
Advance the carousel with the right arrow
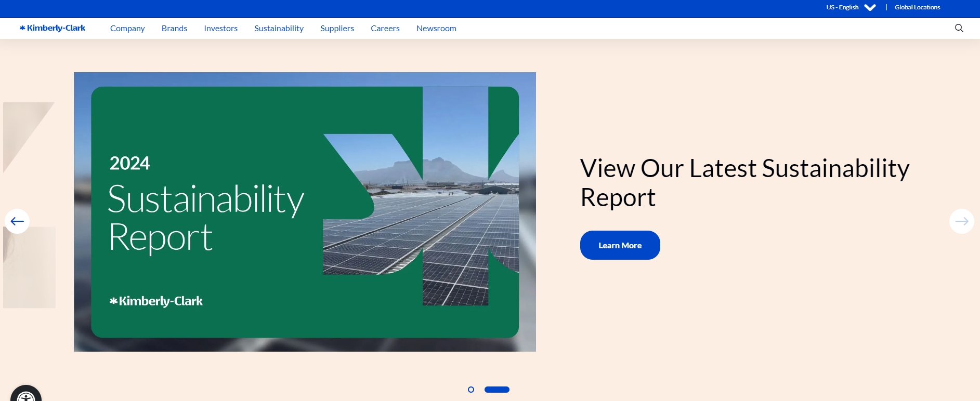(961, 221)
